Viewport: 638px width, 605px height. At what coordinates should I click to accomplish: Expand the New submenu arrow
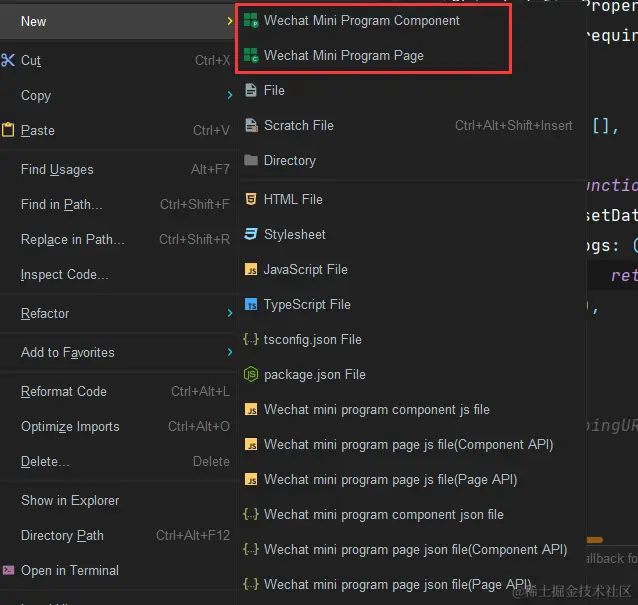point(230,21)
